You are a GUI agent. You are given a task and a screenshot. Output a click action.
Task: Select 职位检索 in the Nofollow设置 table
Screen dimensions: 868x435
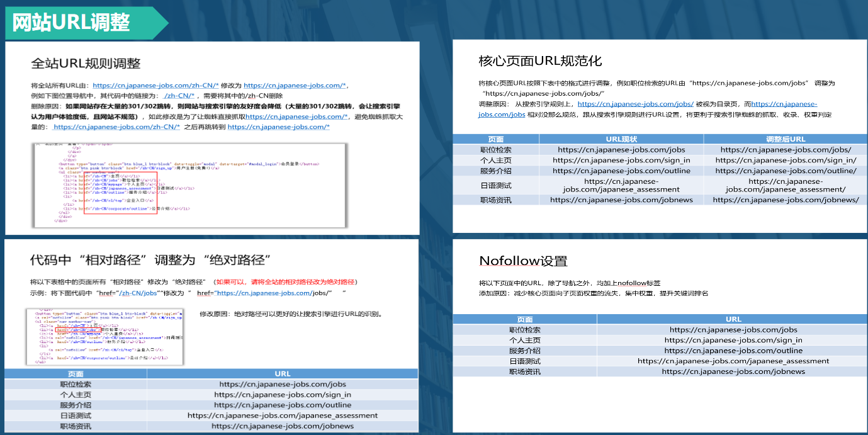(x=525, y=329)
